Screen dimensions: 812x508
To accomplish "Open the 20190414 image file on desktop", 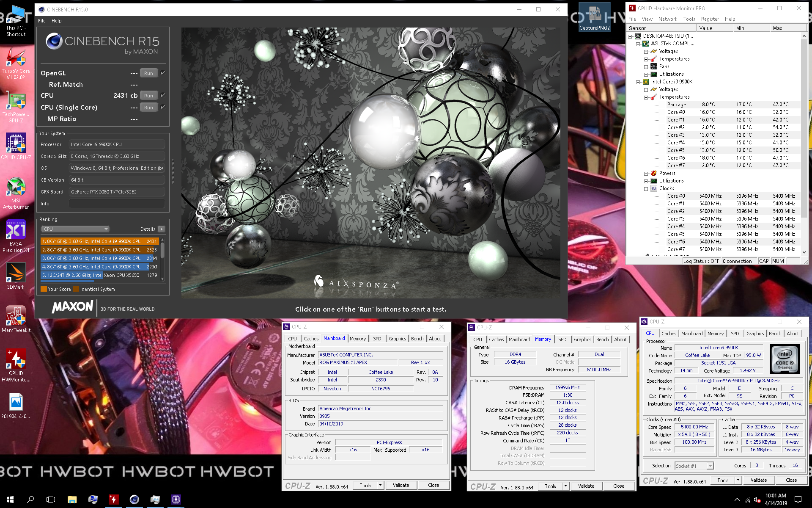I will (16, 406).
